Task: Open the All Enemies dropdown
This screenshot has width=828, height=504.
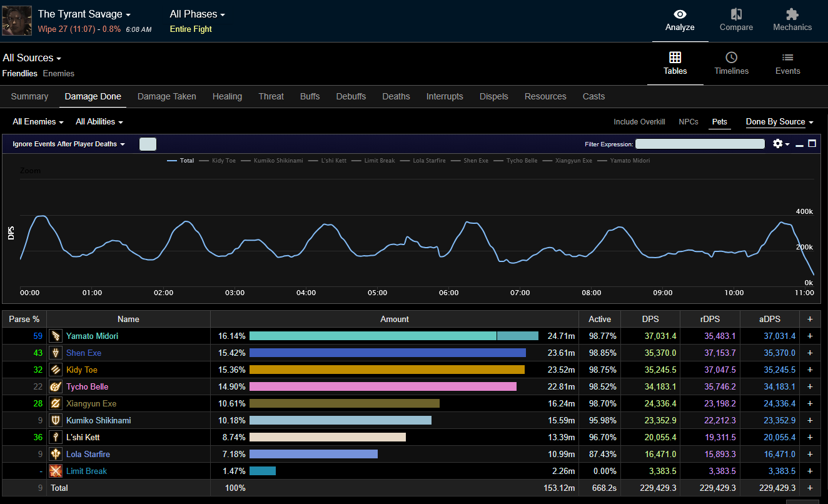Action: point(39,122)
